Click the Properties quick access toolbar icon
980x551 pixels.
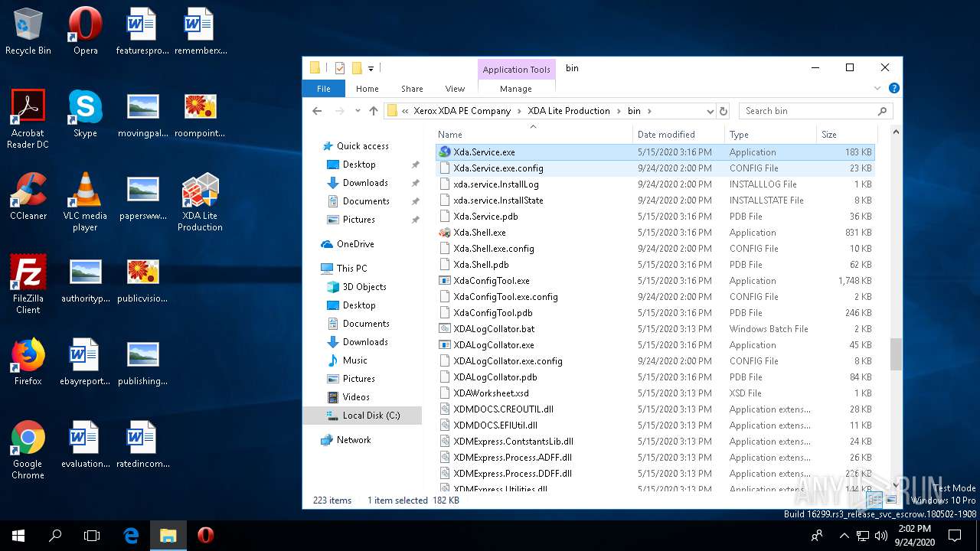point(340,68)
